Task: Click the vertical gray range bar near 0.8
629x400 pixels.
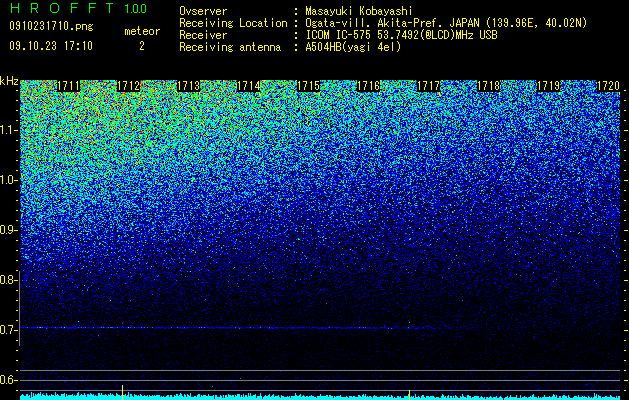Action: [x=20, y=308]
